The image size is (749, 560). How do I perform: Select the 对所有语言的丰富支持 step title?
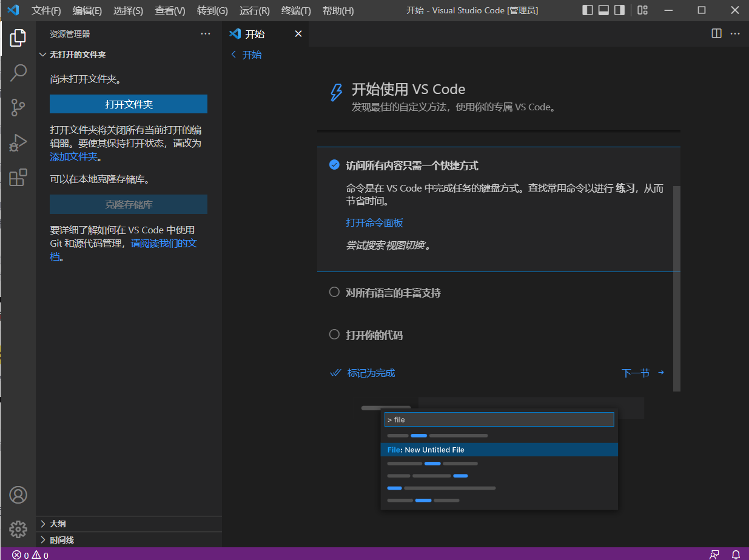pos(394,293)
